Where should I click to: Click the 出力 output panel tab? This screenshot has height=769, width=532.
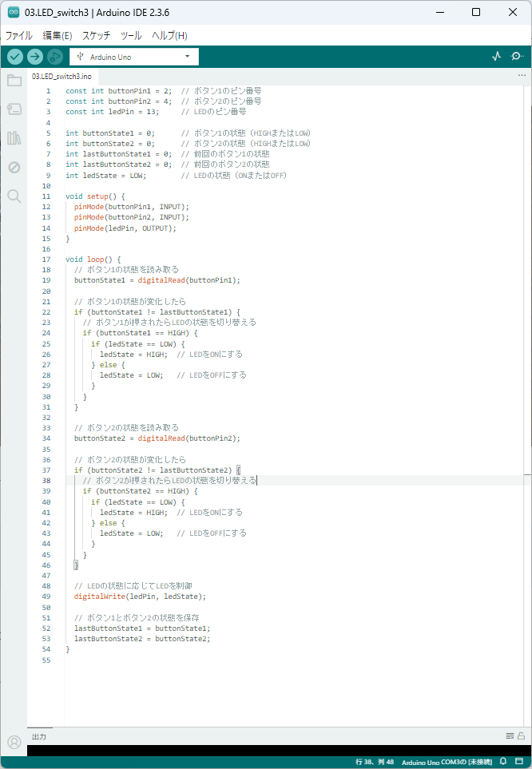(39, 736)
